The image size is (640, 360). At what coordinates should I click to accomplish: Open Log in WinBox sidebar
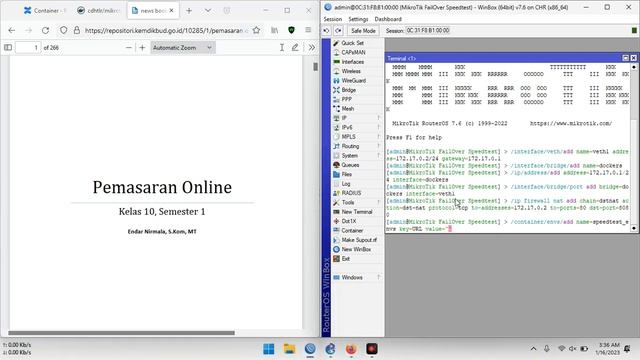[x=346, y=184]
